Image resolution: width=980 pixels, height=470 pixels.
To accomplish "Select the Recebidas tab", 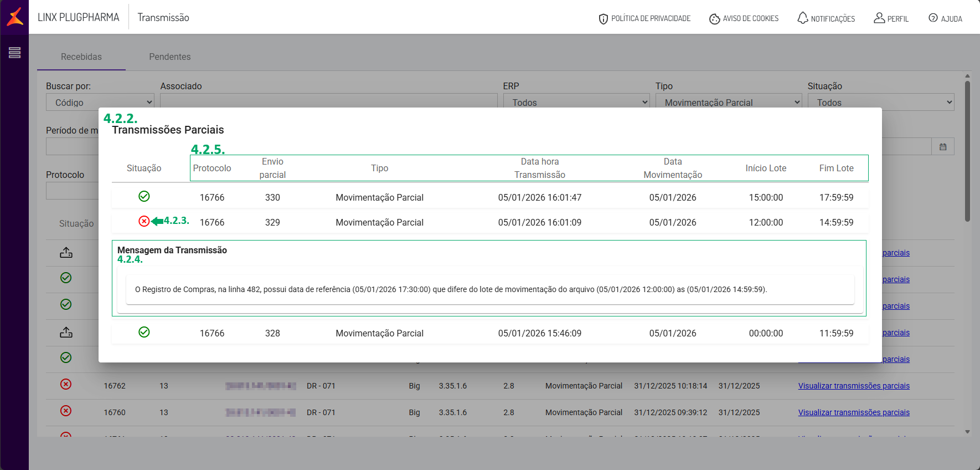I will (81, 57).
